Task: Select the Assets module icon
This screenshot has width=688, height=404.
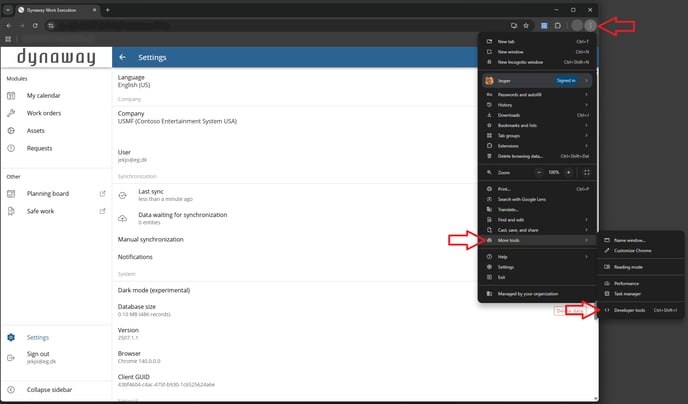Action: tap(12, 130)
